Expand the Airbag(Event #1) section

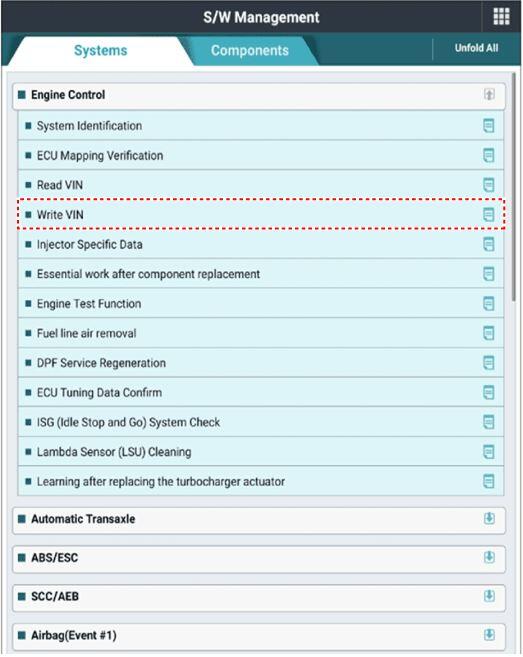(489, 635)
